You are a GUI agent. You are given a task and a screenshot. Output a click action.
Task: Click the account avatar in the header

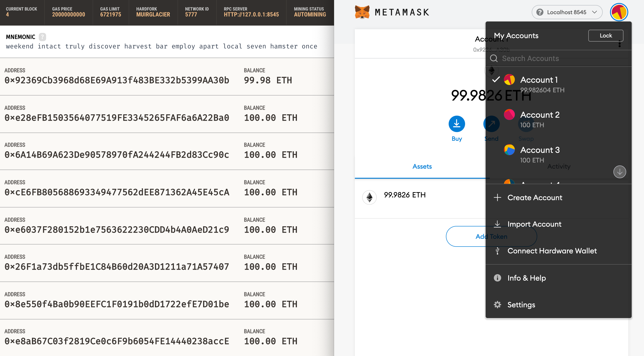tap(619, 12)
